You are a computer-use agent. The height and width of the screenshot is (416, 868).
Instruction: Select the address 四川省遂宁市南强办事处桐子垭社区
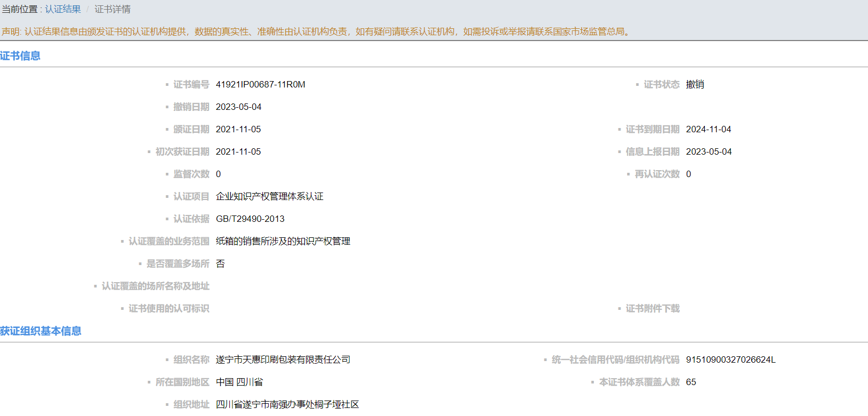287,404
